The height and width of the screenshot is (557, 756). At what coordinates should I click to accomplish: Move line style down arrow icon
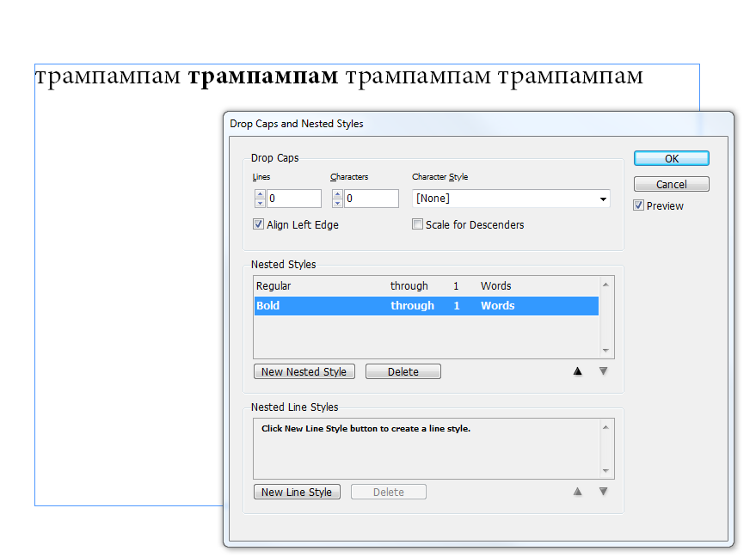603,492
